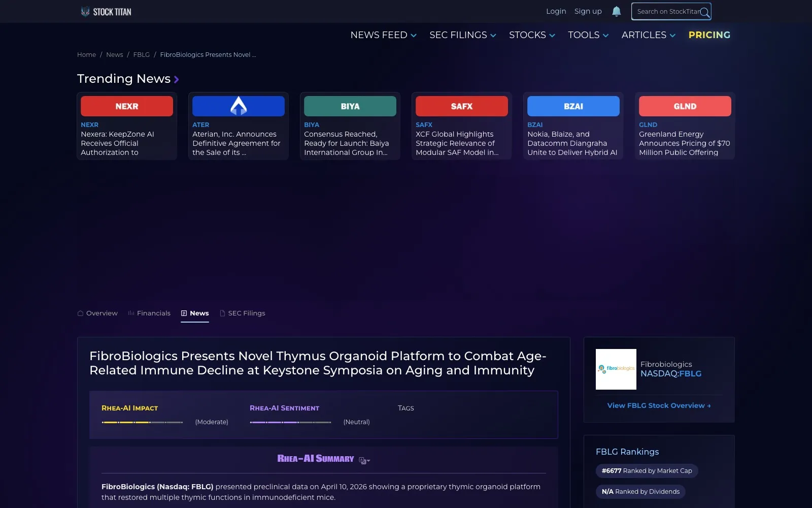Viewport: 812px width, 508px height.
Task: Go to News breadcrumb
Action: click(x=115, y=55)
